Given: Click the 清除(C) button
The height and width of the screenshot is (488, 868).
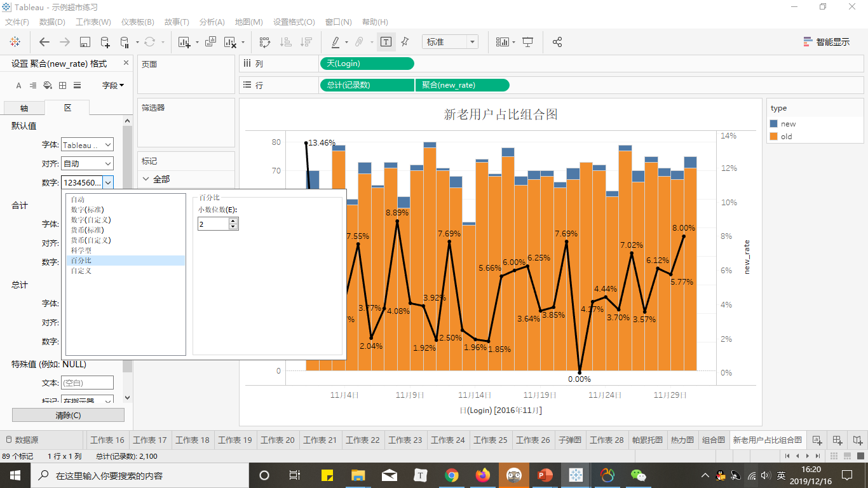Looking at the screenshot, I should 68,416.
